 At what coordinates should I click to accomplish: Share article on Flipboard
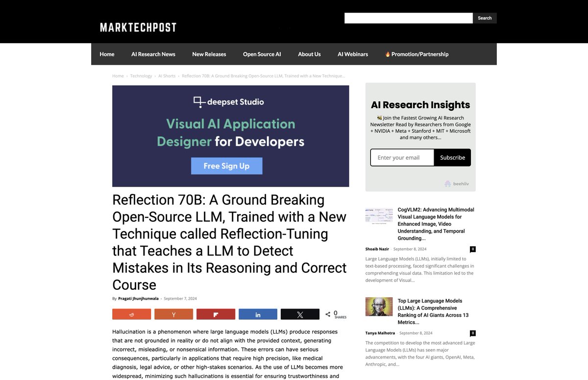tap(216, 314)
